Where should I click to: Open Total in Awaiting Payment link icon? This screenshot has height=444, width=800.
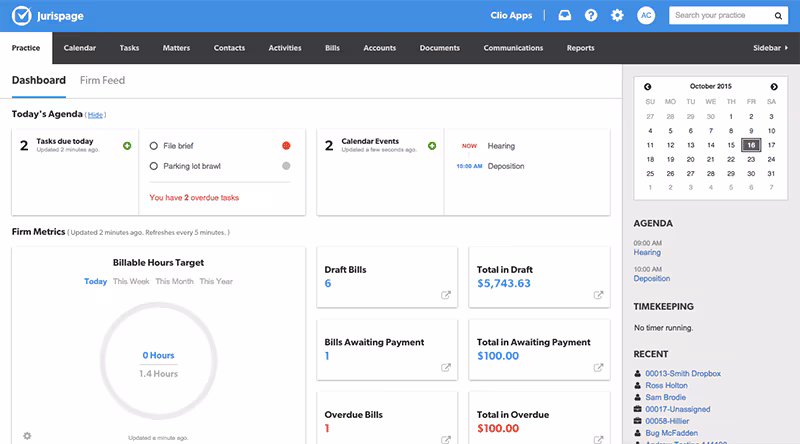click(598, 367)
